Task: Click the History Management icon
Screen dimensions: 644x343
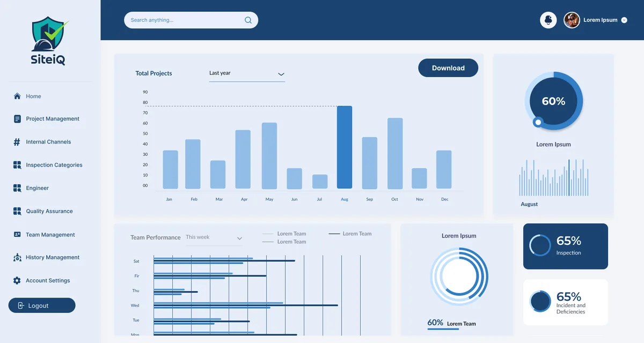Action: click(x=17, y=257)
